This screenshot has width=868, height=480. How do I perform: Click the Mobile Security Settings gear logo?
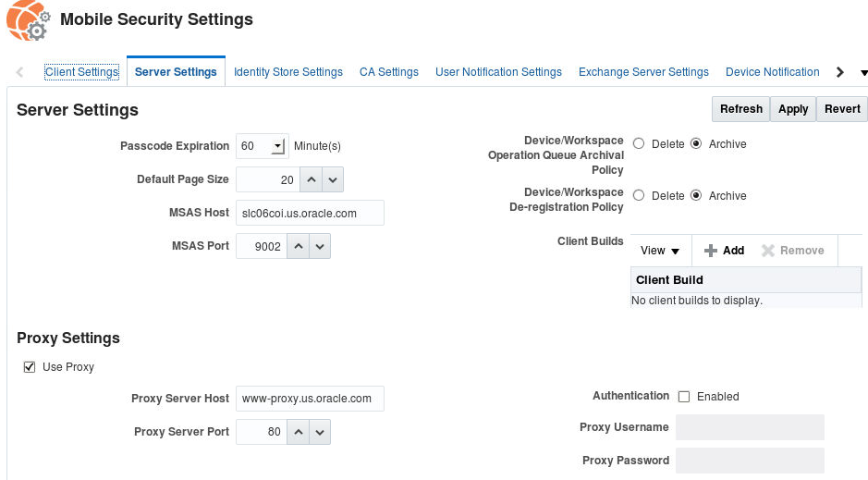(27, 20)
